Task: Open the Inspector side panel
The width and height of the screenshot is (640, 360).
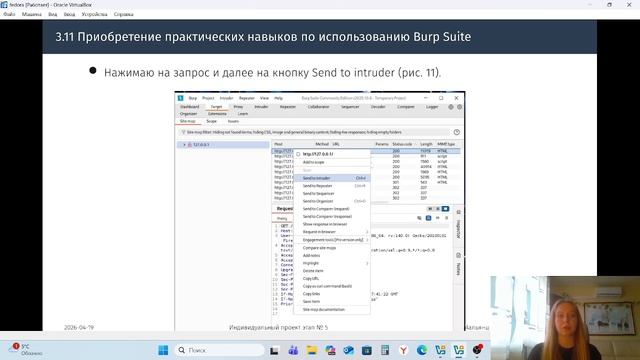Action: click(458, 225)
